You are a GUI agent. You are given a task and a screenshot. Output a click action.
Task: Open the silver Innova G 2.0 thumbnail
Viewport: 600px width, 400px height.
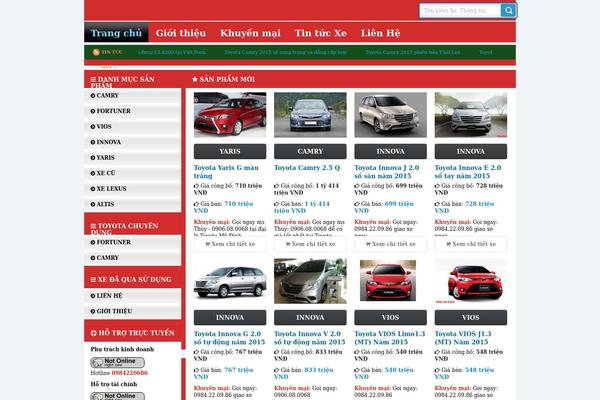[x=230, y=281]
